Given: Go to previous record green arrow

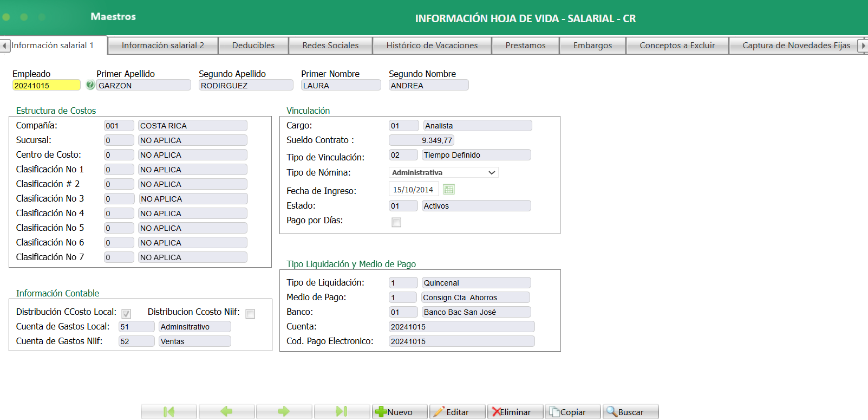Looking at the screenshot, I should click(x=226, y=412).
